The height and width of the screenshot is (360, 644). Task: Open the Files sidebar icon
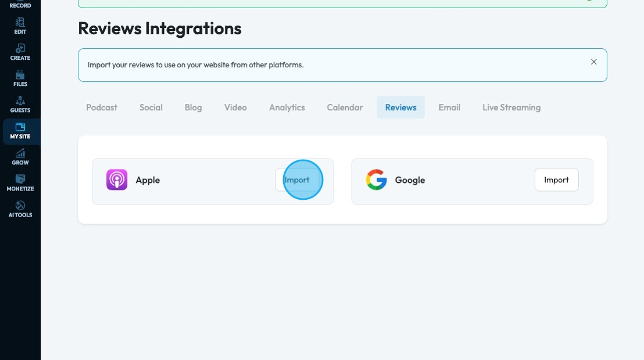pos(20,78)
